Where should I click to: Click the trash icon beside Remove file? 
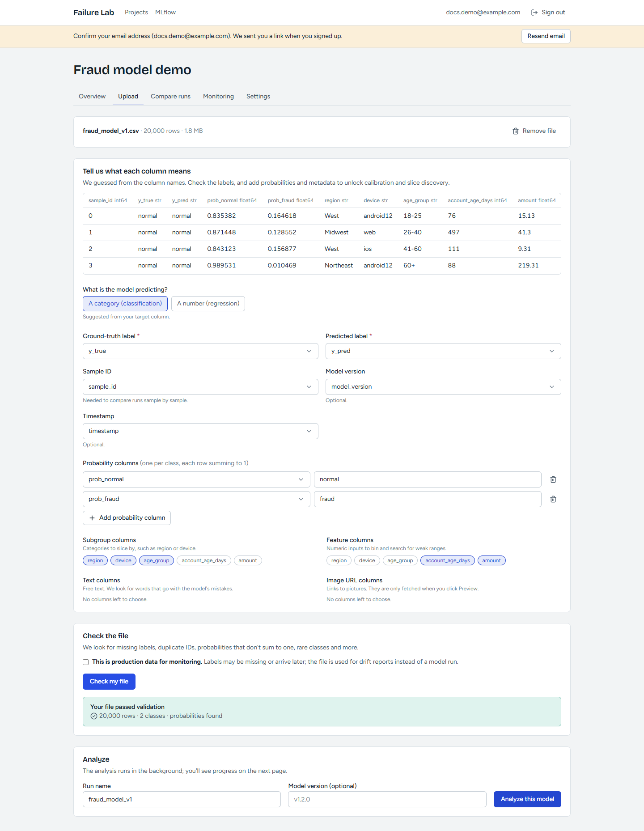(516, 131)
